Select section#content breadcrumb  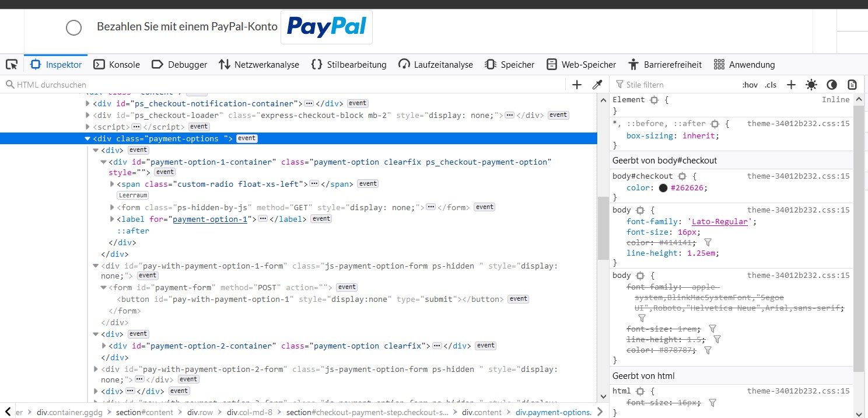click(x=144, y=412)
